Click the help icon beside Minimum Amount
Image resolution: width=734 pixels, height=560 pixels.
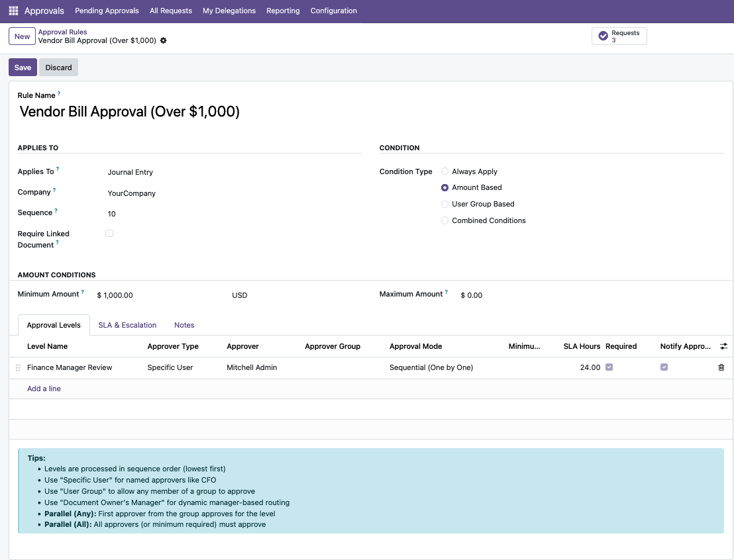82,291
